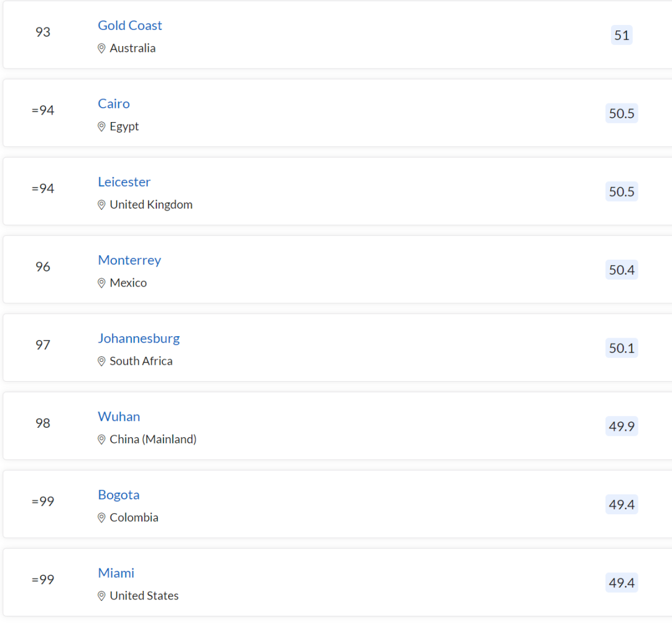Click the location pin beside United States
The image size is (672, 632).
click(101, 596)
